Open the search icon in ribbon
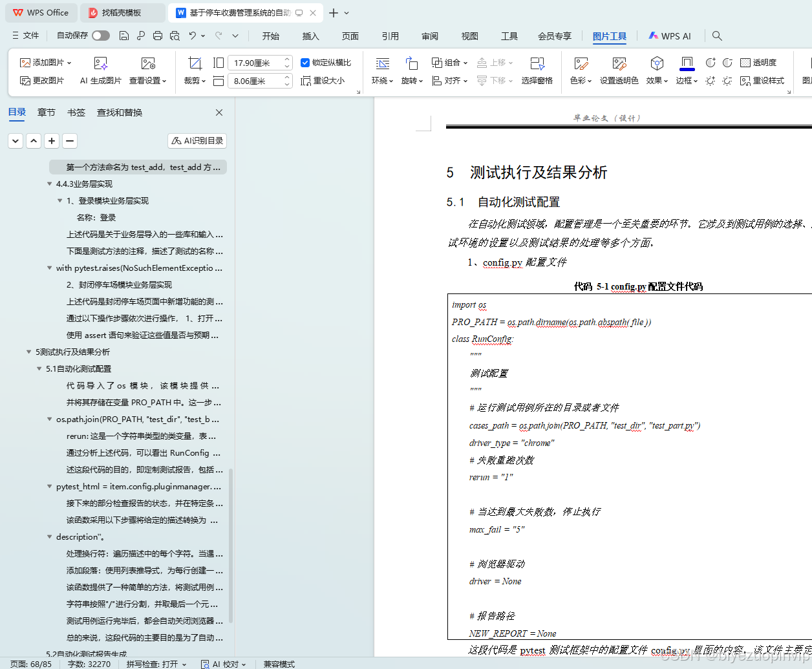 (x=716, y=36)
